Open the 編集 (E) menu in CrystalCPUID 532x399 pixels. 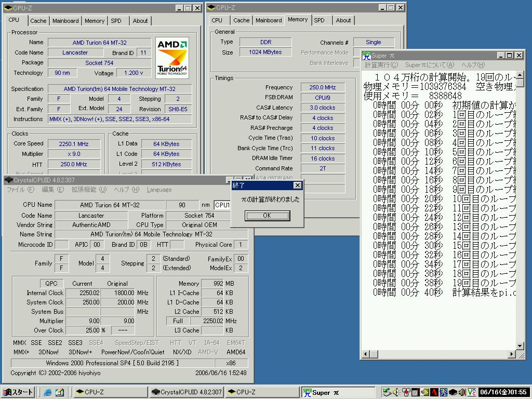(x=52, y=190)
